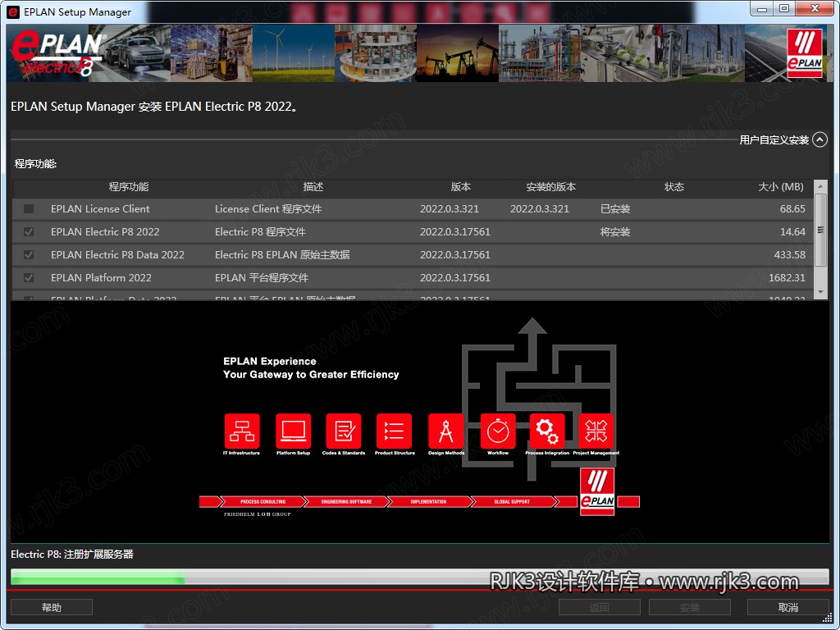Click the EPLAN Experience heading text
The width and height of the screenshot is (840, 630).
pos(269,361)
